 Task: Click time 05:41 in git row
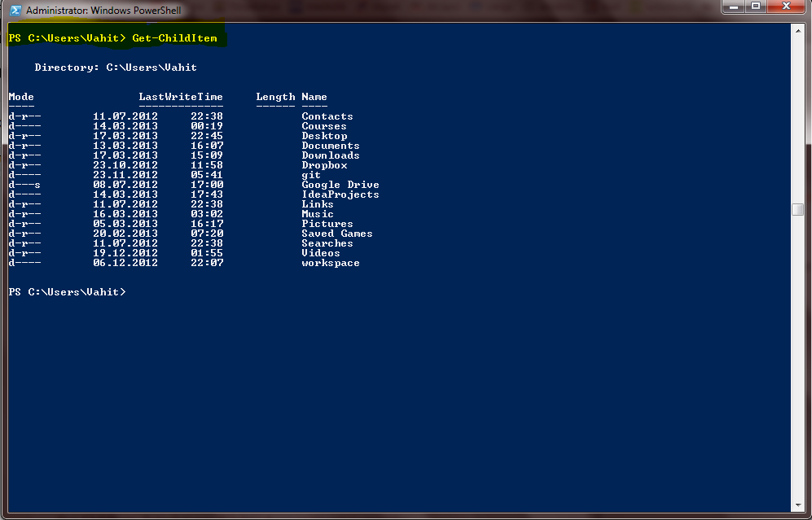coord(207,176)
